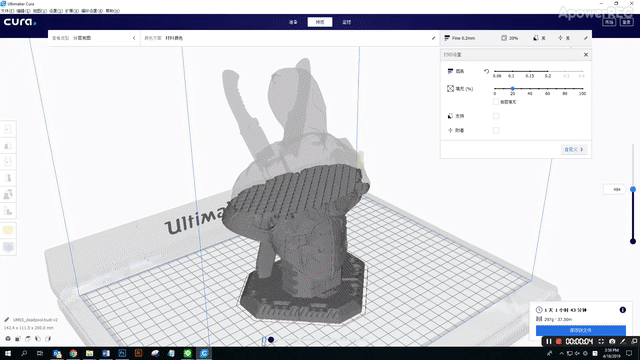
Task: Click the reset arrow beside layer height slider
Action: [x=486, y=71]
